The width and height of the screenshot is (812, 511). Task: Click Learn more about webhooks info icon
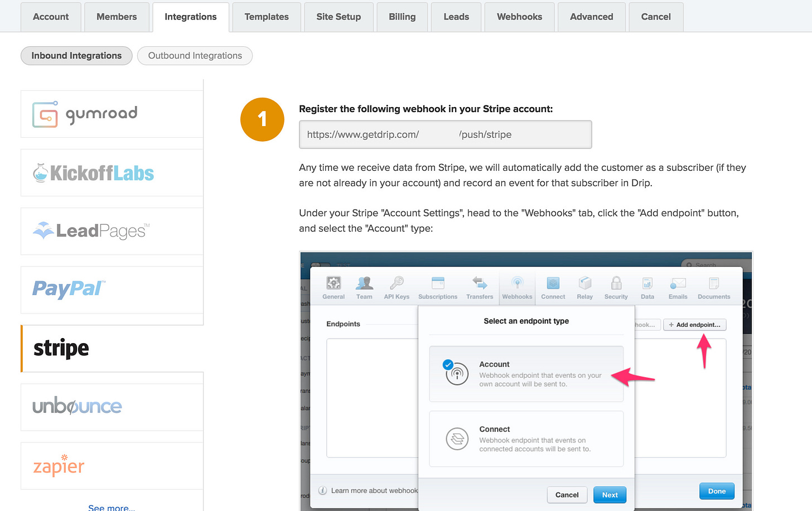[x=322, y=490]
